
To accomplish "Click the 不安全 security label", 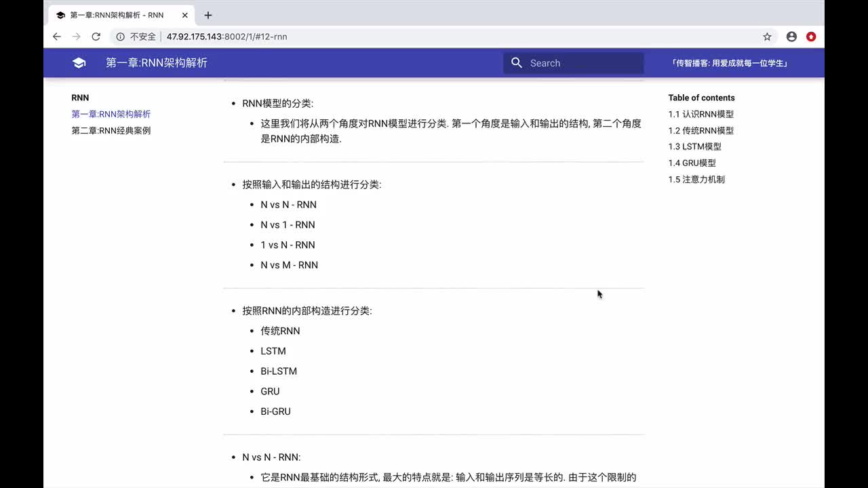I will pos(143,37).
